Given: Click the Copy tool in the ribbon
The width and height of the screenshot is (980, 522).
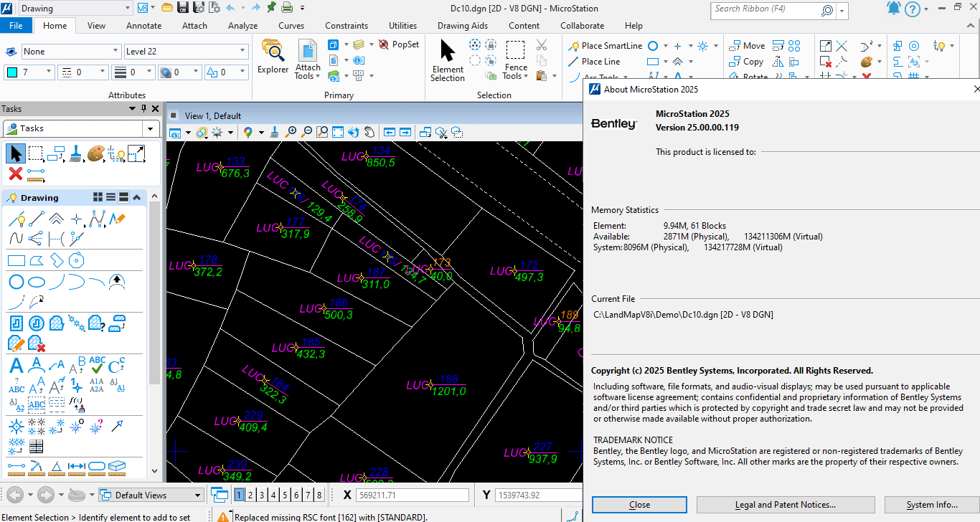Looking at the screenshot, I should point(746,62).
